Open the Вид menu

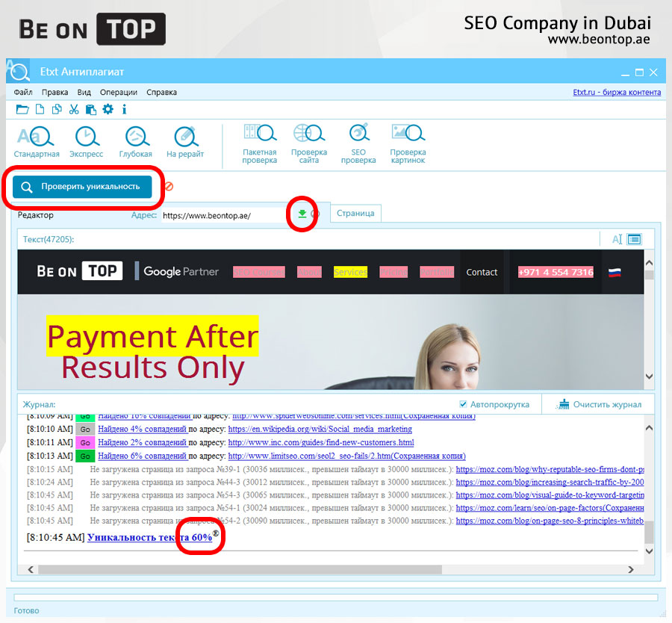[x=84, y=92]
